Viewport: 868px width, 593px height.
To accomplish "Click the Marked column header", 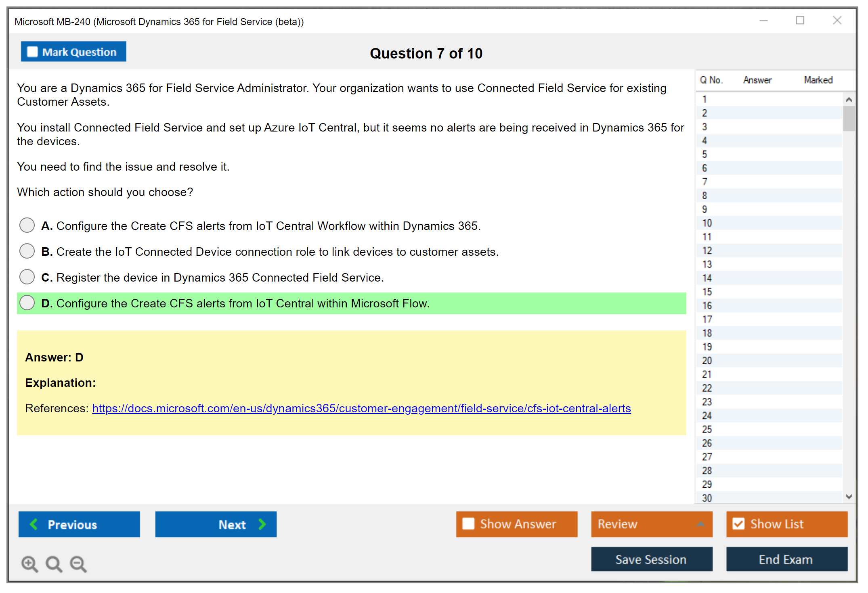I will pyautogui.click(x=818, y=80).
